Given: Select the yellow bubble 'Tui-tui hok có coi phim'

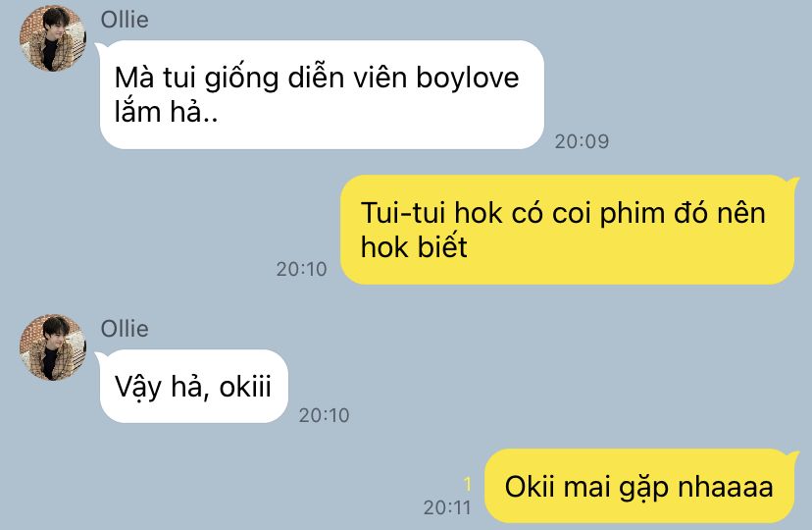Looking at the screenshot, I should point(568,230).
